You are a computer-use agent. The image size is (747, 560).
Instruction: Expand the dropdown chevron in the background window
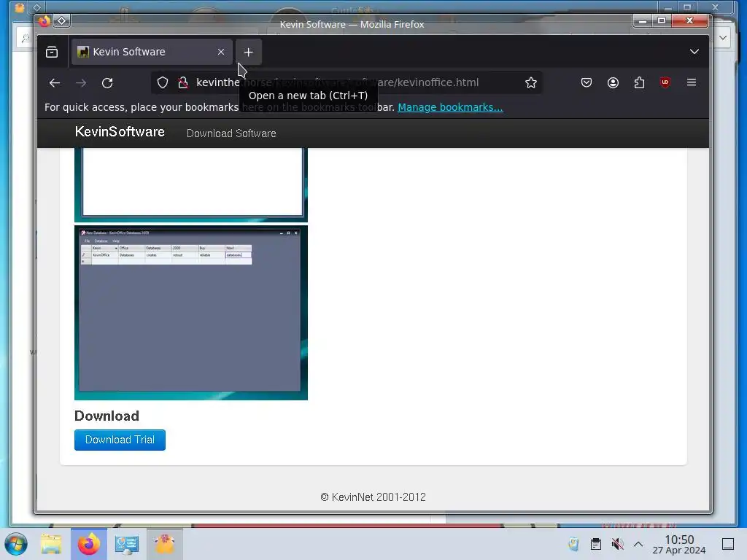[x=723, y=38]
